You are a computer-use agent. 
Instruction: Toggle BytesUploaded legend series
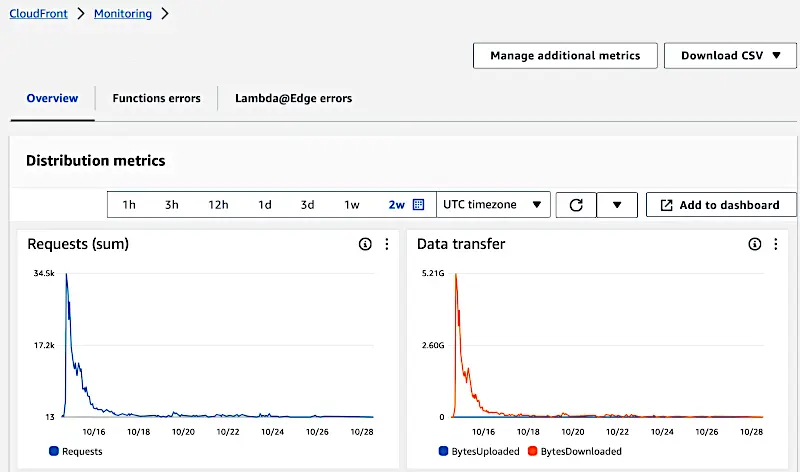tap(478, 451)
